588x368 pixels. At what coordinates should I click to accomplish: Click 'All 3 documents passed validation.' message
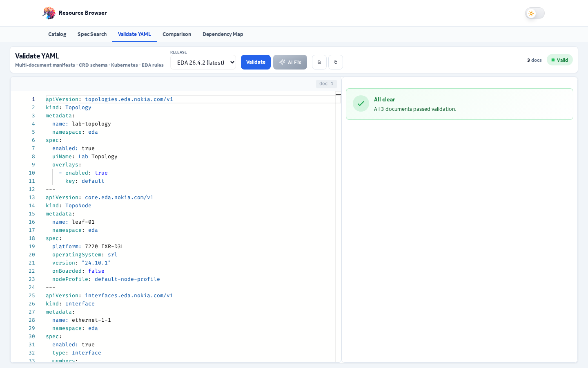pos(415,109)
